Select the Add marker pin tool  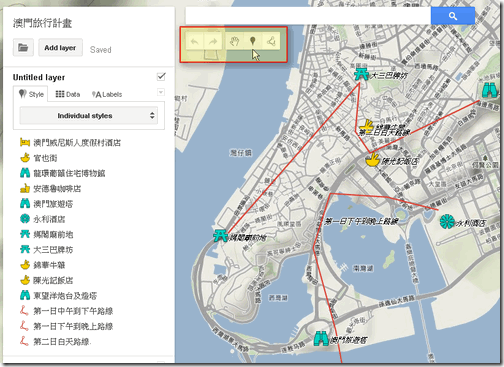tap(253, 41)
